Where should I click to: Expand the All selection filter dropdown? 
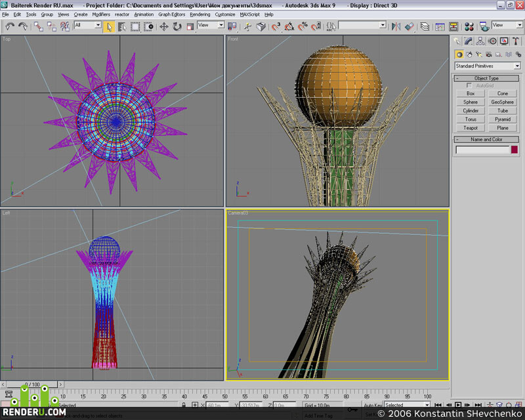pyautogui.click(x=87, y=25)
